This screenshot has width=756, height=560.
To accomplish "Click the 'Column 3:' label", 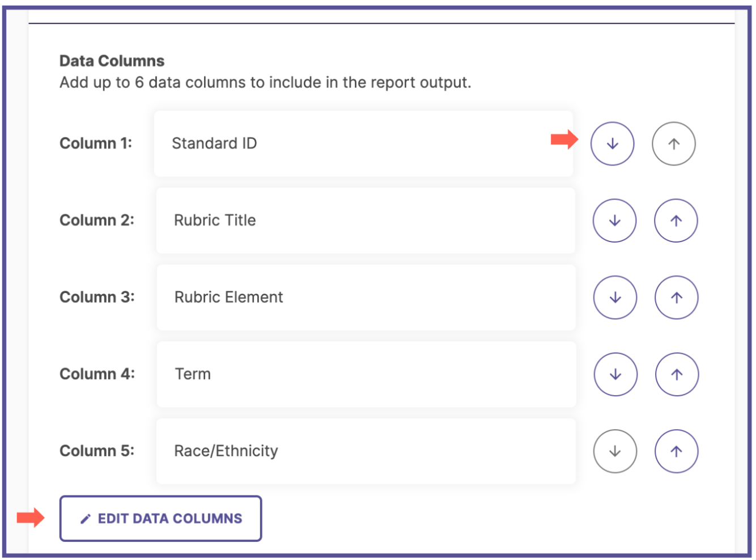I will point(97,298).
